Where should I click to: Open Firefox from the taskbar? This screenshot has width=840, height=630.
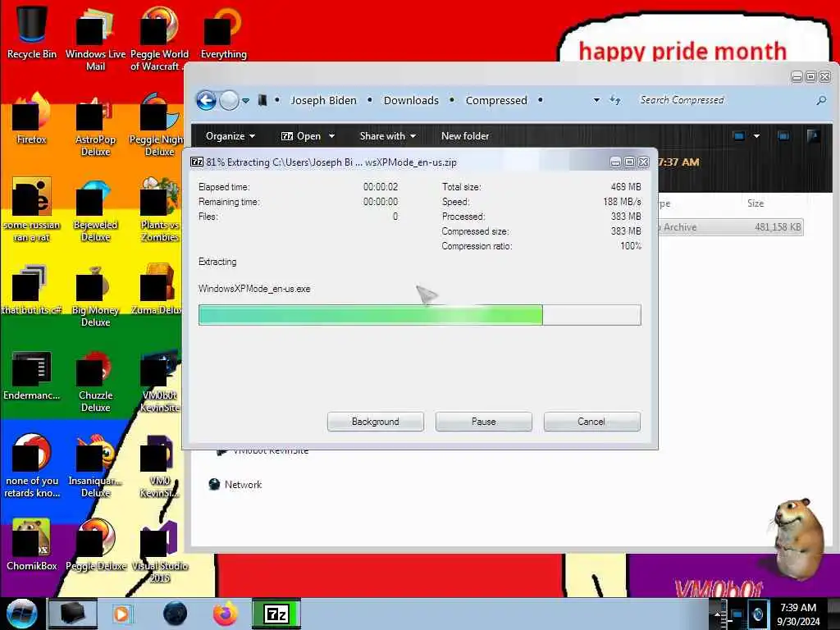click(x=226, y=614)
